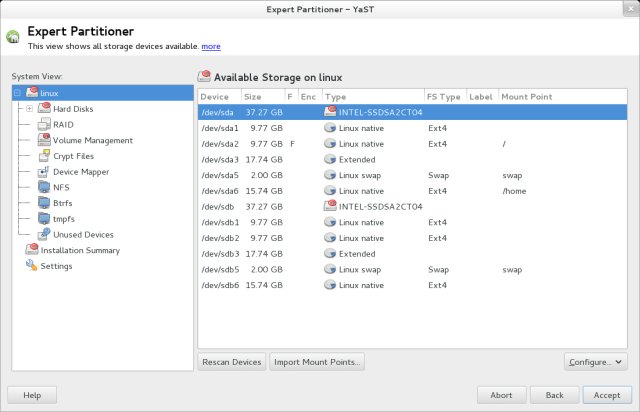Click the Btrfs icon in the tree
Screen dimensions: 640x412
pyautogui.click(x=44, y=203)
